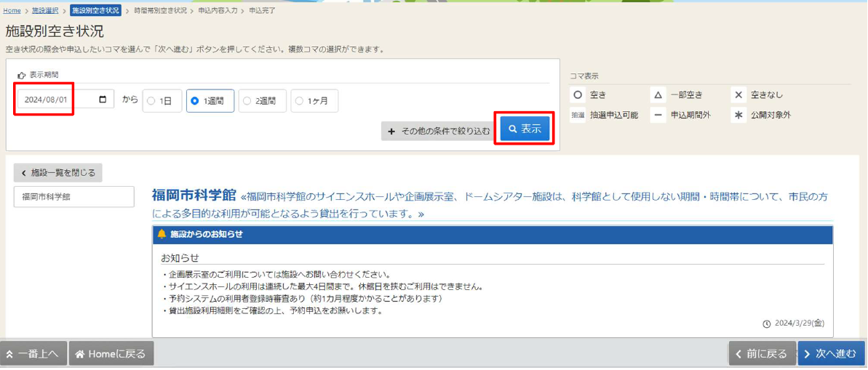Screen dimensions: 868x370
Task: Click the circle 空き legend icon
Action: (x=578, y=95)
